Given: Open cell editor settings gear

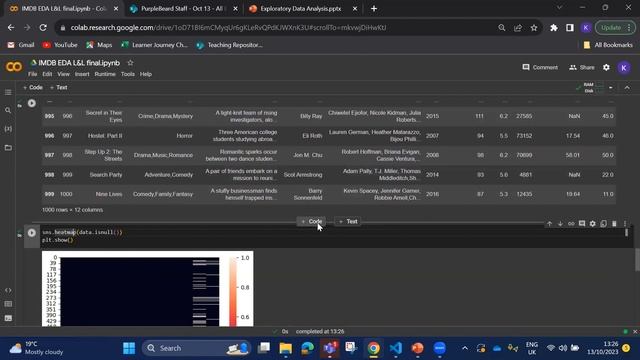Looking at the screenshot, I should 593,224.
